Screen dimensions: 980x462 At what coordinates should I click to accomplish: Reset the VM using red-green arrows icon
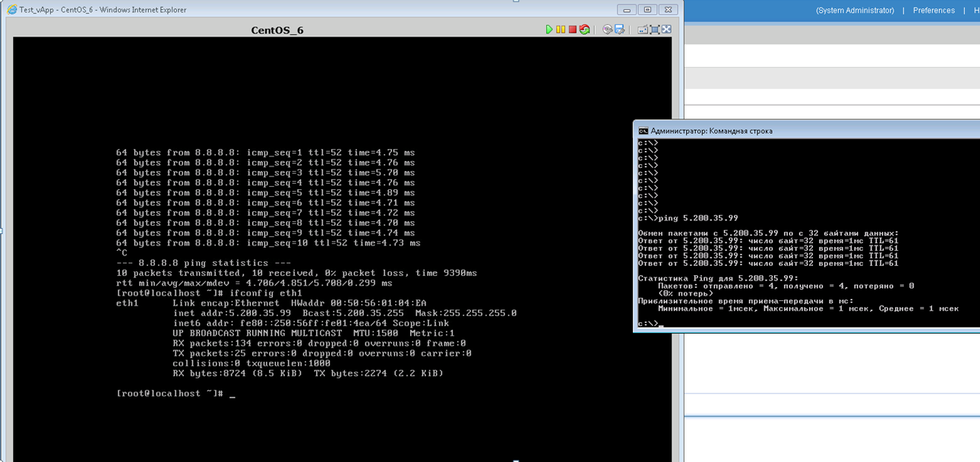[x=584, y=30]
